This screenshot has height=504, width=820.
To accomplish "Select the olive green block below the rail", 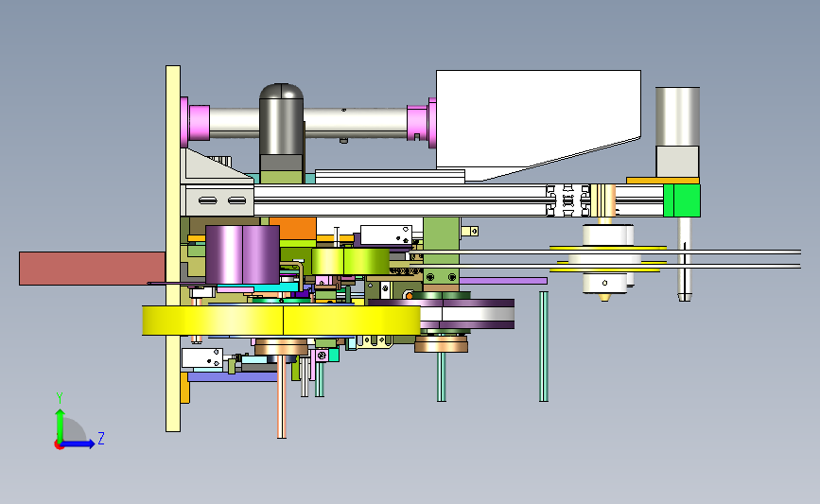I will click(x=442, y=251).
